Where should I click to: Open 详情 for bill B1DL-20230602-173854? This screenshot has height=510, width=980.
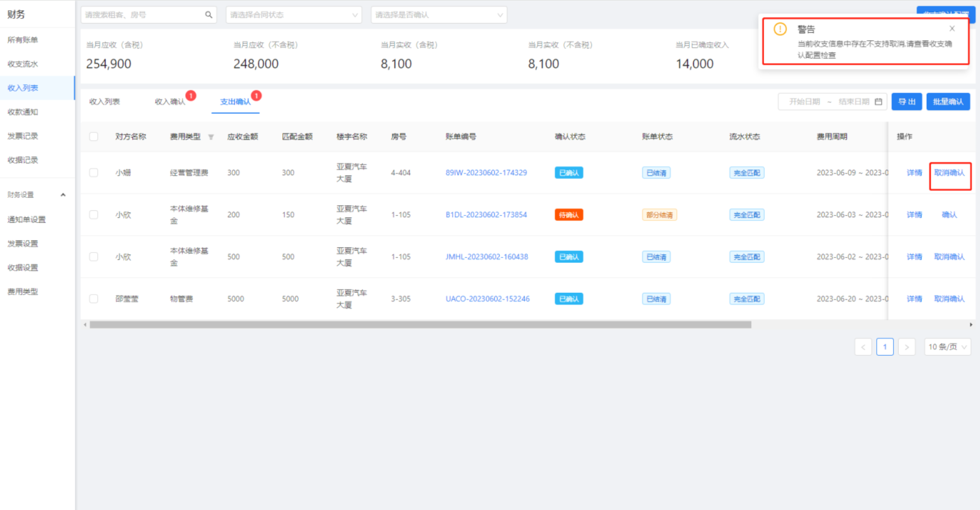point(914,215)
